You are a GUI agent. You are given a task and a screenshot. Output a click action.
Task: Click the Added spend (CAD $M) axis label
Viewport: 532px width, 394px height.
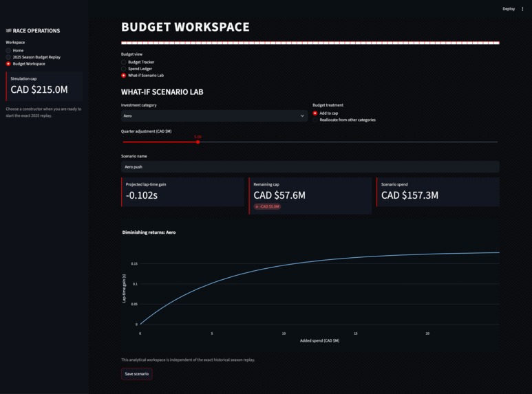click(319, 340)
